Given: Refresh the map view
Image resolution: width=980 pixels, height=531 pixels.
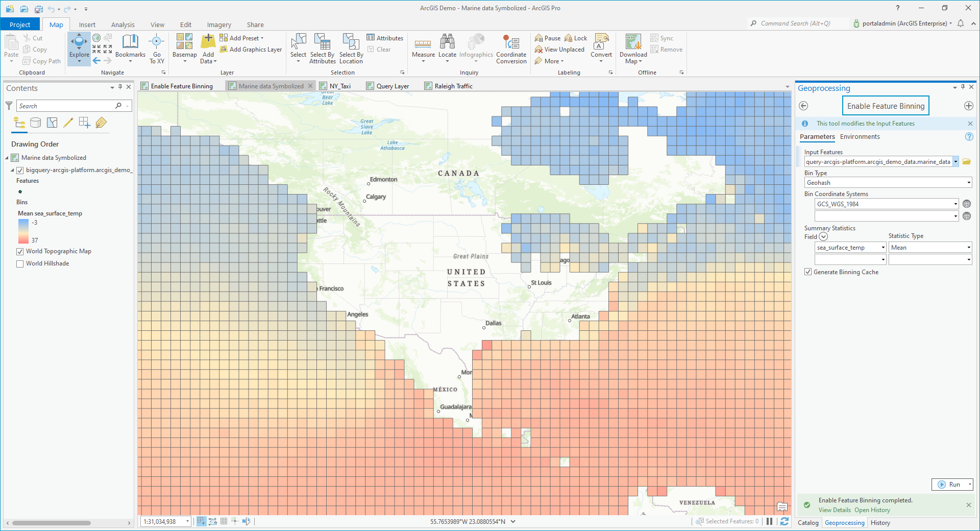Looking at the screenshot, I should tap(785, 521).
